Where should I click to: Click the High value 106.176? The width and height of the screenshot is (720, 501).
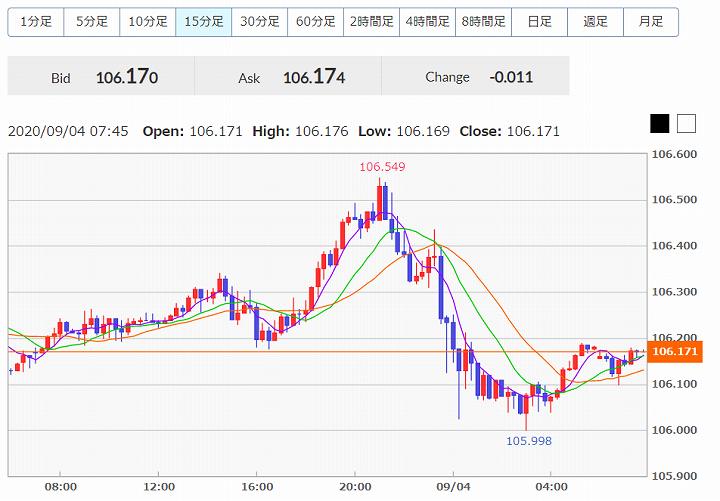click(x=321, y=131)
